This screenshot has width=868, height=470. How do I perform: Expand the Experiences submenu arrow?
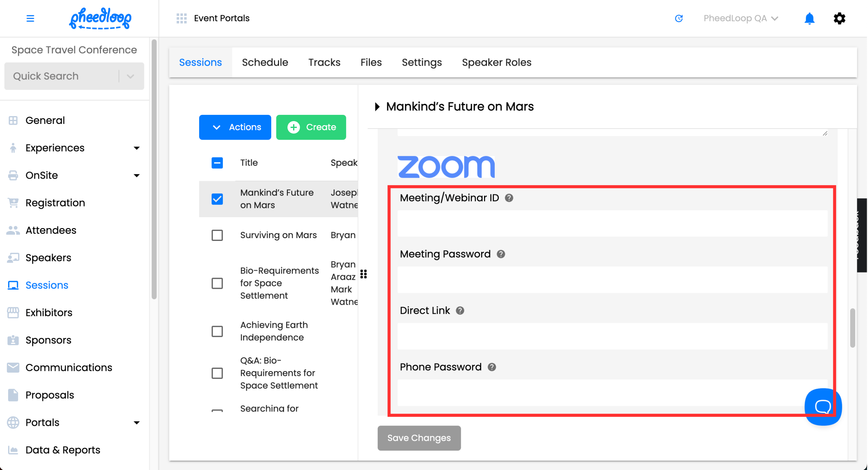[137, 148]
